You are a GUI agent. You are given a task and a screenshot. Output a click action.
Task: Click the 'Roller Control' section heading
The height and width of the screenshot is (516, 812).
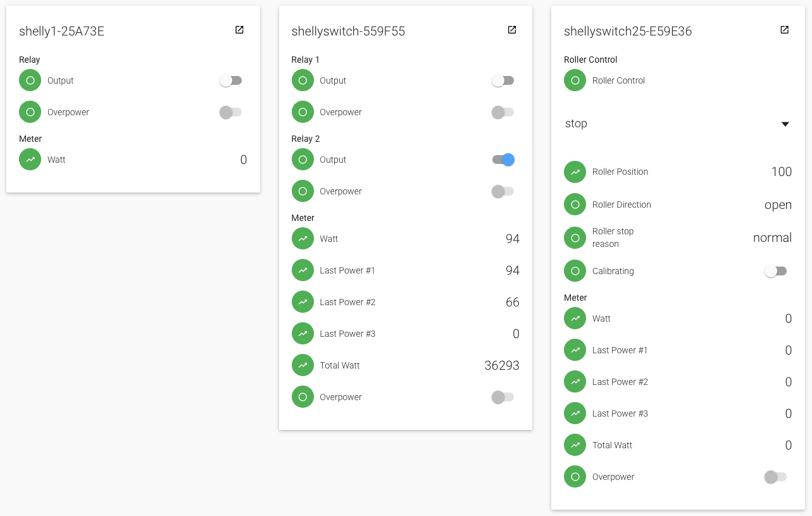(x=590, y=60)
